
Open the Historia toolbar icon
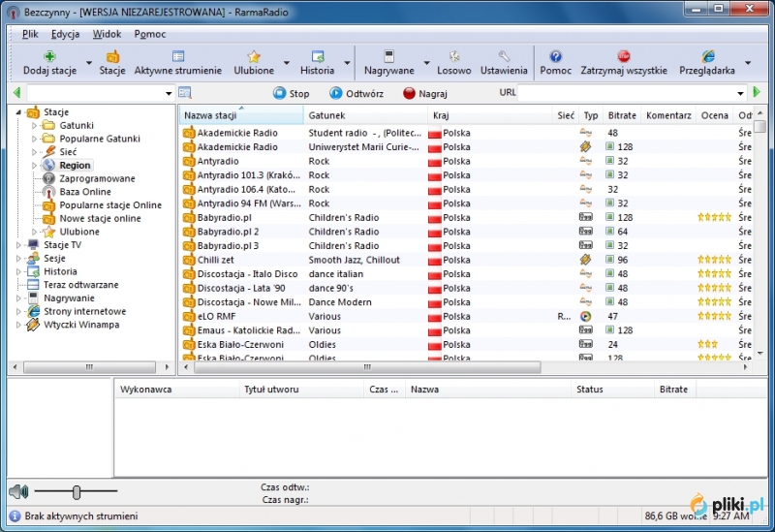(318, 56)
